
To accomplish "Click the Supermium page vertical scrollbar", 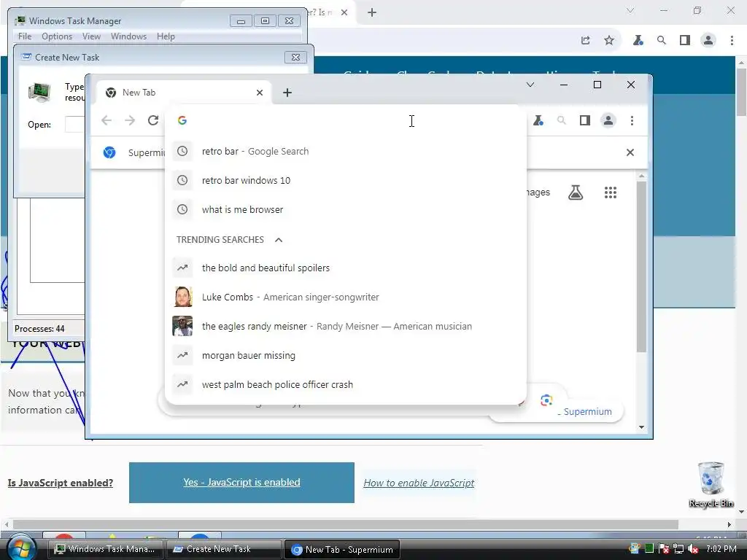I will (642, 267).
